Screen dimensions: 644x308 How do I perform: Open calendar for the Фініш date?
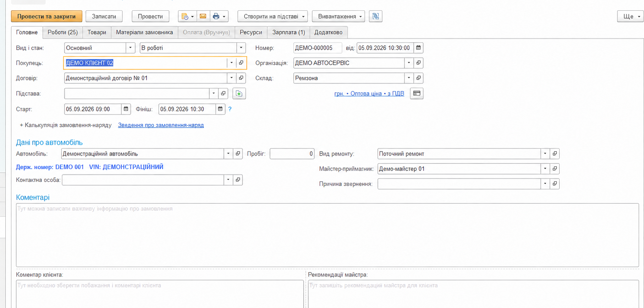(220, 109)
